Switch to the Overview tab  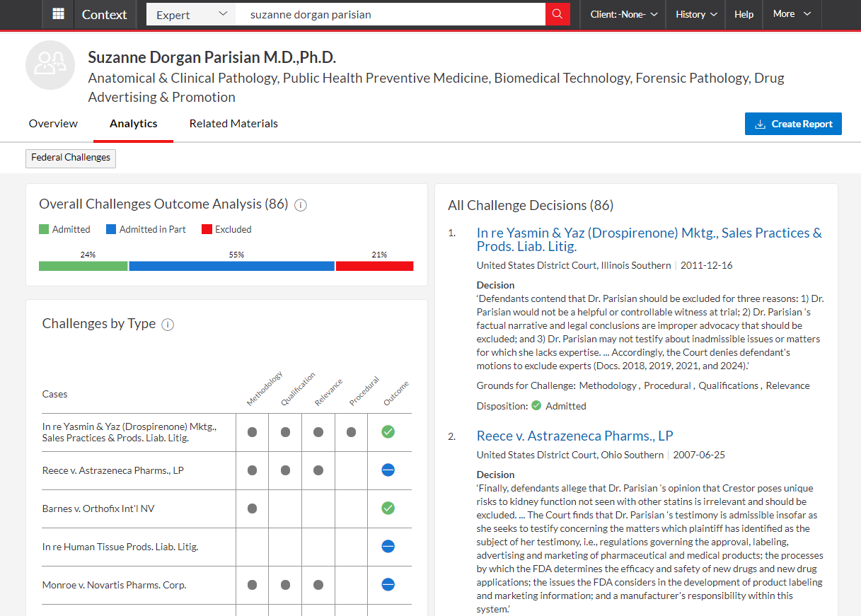53,124
